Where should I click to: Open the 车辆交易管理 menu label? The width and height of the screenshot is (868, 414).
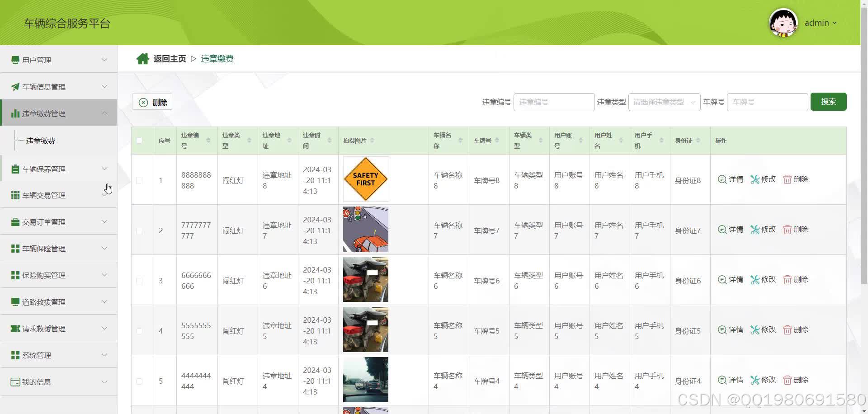pos(44,195)
